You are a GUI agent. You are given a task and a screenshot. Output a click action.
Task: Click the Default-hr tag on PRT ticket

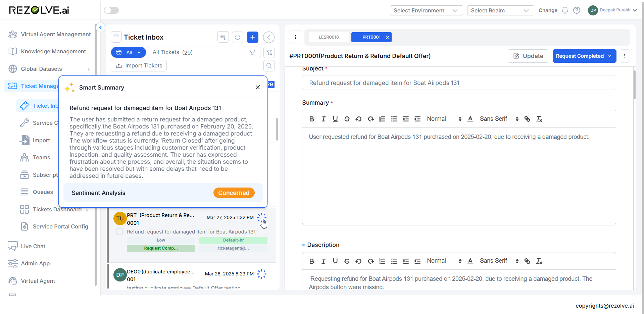[233, 240]
